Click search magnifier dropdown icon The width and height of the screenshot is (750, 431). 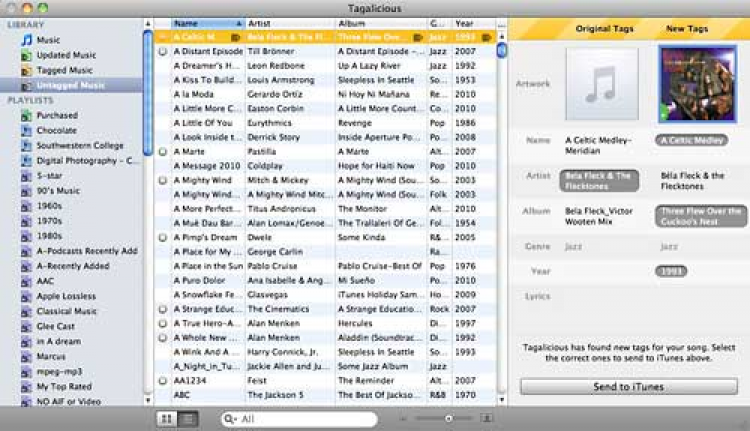click(x=230, y=419)
